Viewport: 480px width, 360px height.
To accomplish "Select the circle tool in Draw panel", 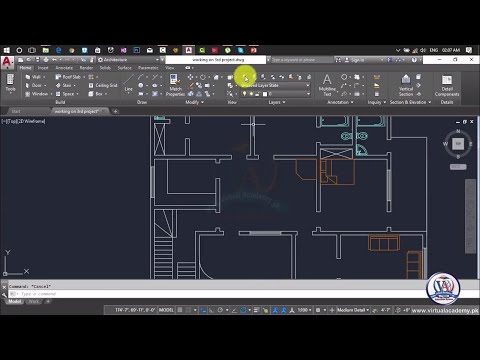I will pos(141,85).
